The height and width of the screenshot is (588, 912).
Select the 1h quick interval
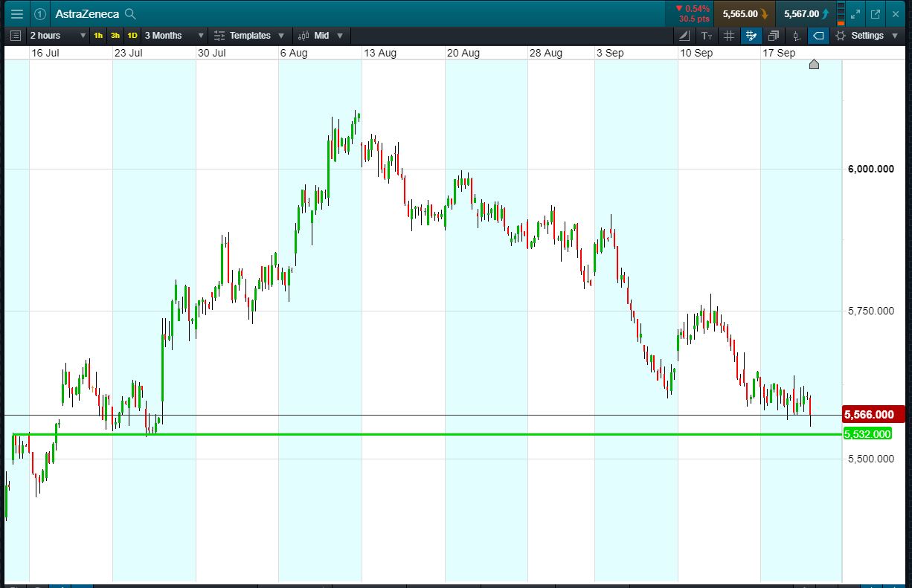point(98,36)
